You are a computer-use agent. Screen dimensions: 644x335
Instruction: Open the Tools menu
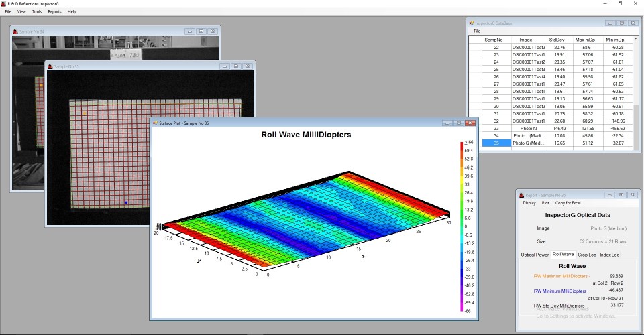pyautogui.click(x=36, y=11)
